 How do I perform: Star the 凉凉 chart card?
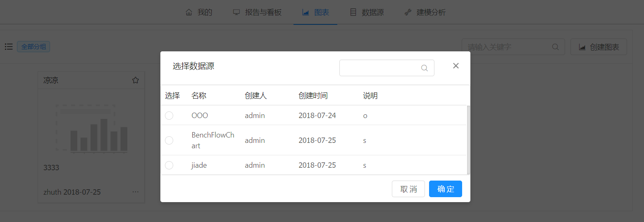click(x=135, y=80)
